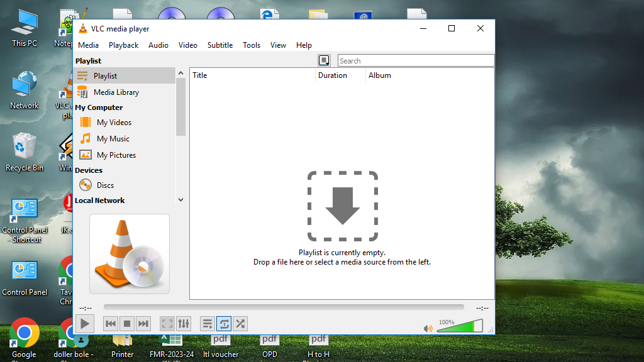Change the playlist view mode icon

pyautogui.click(x=324, y=60)
